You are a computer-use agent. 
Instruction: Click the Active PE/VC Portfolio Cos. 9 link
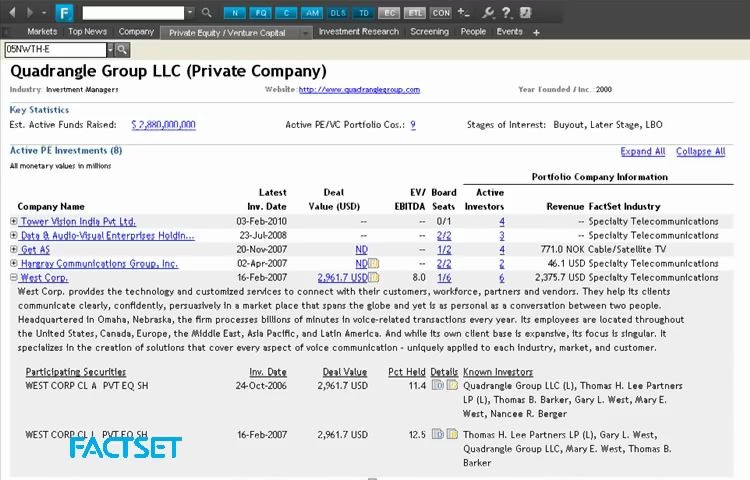coord(413,125)
